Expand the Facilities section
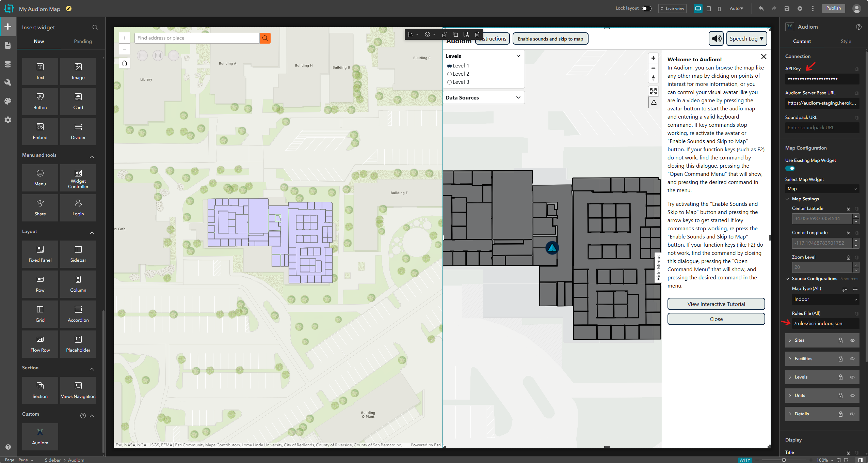The image size is (868, 463). (x=790, y=358)
